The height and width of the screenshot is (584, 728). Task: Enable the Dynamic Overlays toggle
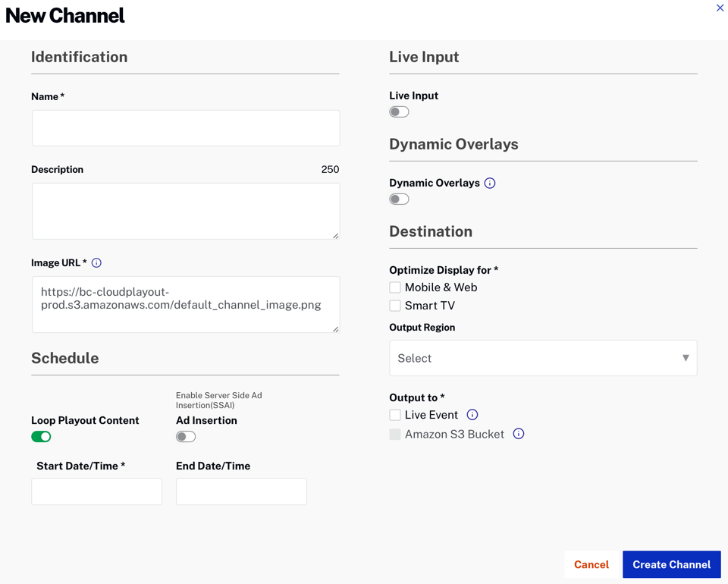[399, 199]
